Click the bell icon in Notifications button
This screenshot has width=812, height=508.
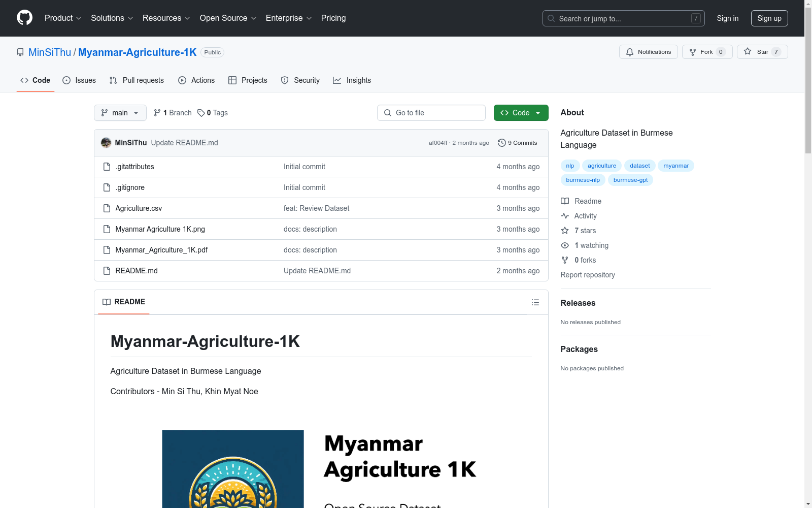click(630, 52)
